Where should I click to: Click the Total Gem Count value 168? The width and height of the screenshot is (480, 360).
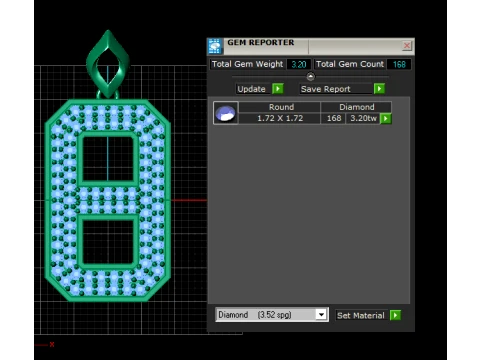(x=399, y=64)
